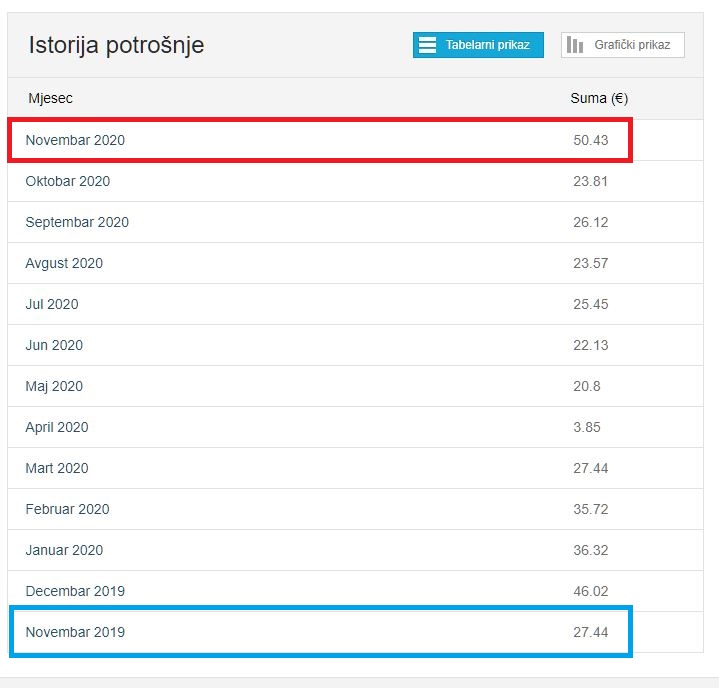
Task: Click the bar chart icon on Grafički prikaz
Action: tap(575, 45)
